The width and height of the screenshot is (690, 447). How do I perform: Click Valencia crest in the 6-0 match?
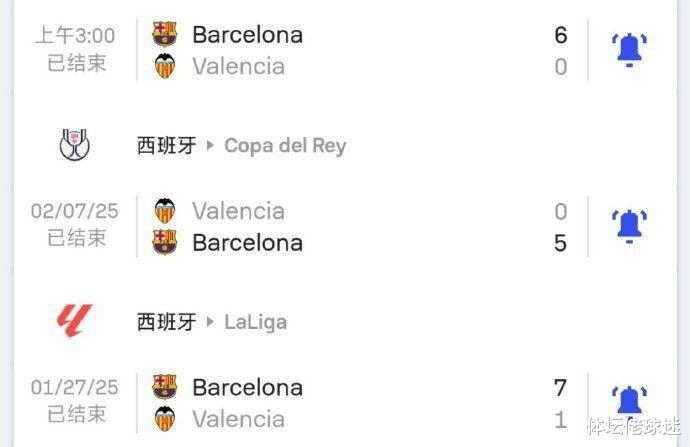[165, 66]
